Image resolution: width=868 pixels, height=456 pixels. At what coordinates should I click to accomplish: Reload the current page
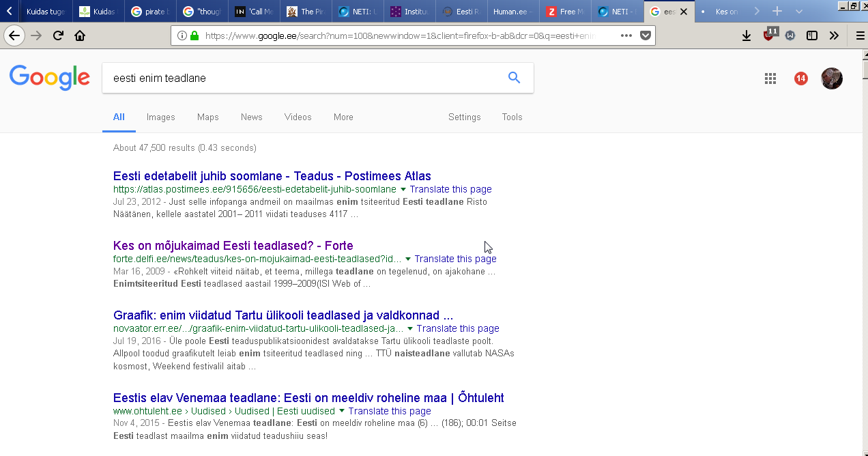(x=58, y=35)
